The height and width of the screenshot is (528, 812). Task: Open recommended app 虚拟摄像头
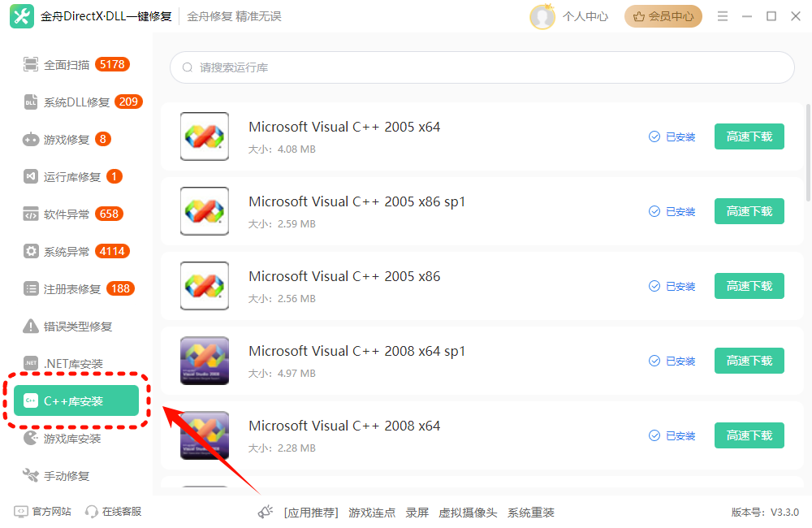468,513
